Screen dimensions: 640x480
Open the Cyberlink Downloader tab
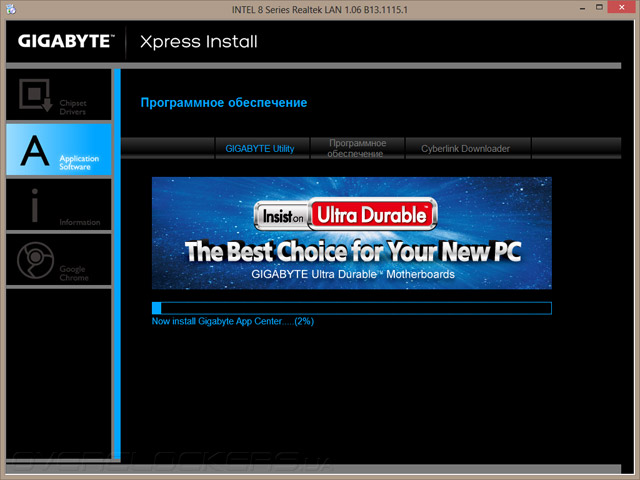(468, 149)
